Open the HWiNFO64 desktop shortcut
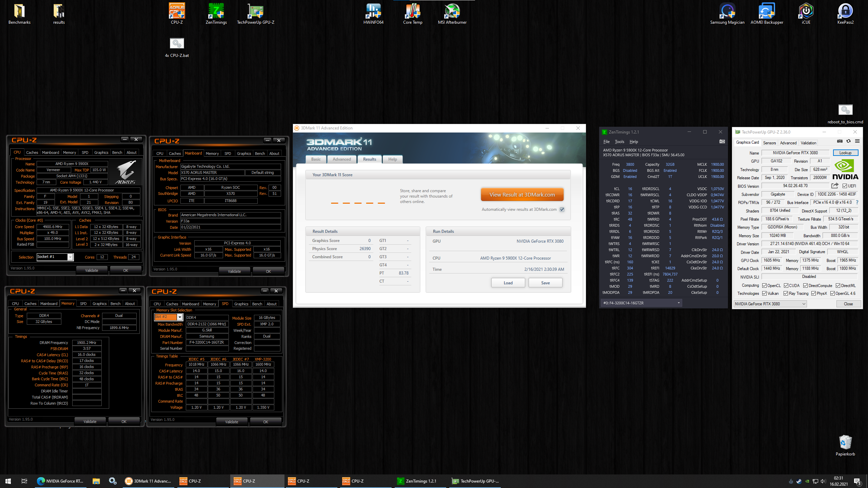 pos(373,14)
